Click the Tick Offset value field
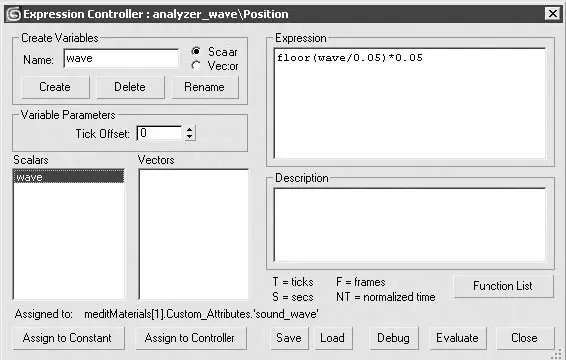This screenshot has width=566, height=360. coord(159,133)
